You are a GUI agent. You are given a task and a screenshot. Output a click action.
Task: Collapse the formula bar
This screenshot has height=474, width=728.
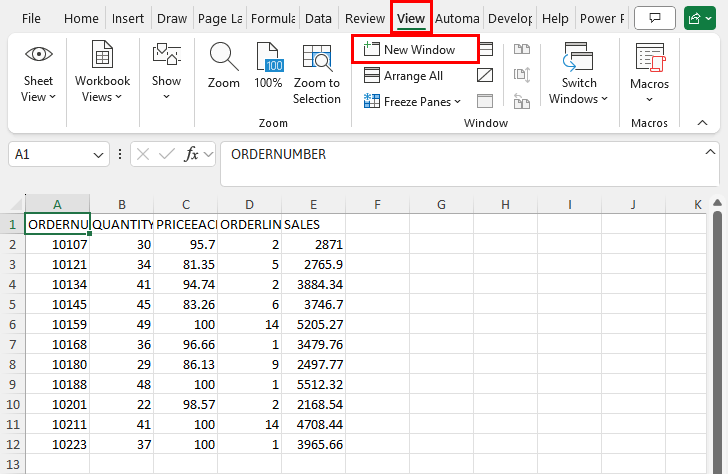tap(710, 152)
